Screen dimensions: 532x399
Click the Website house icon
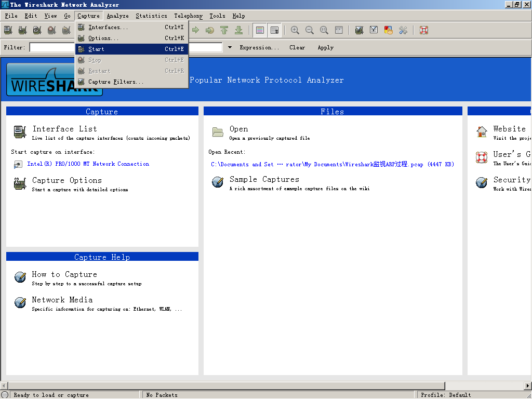pos(482,131)
